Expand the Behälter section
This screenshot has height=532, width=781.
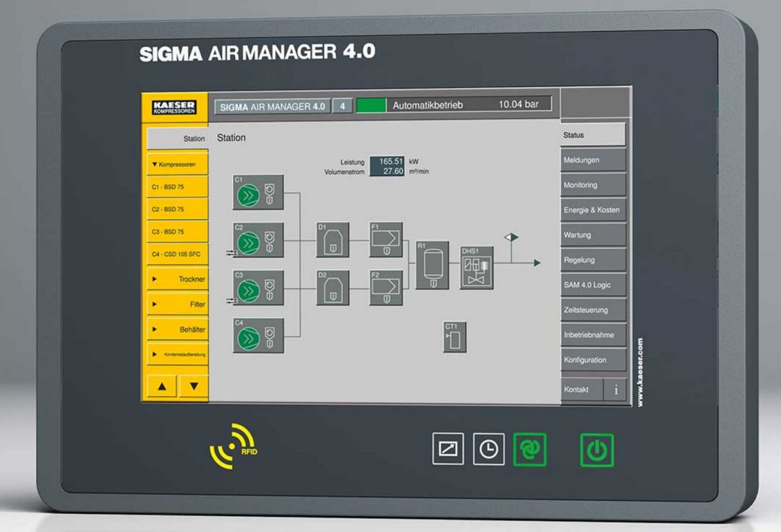177,329
